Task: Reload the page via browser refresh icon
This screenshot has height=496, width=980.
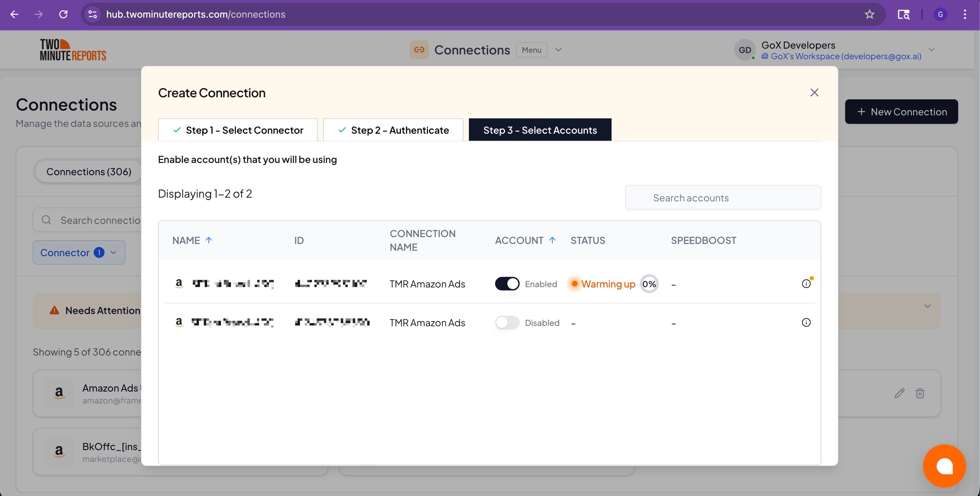Action: [x=63, y=14]
